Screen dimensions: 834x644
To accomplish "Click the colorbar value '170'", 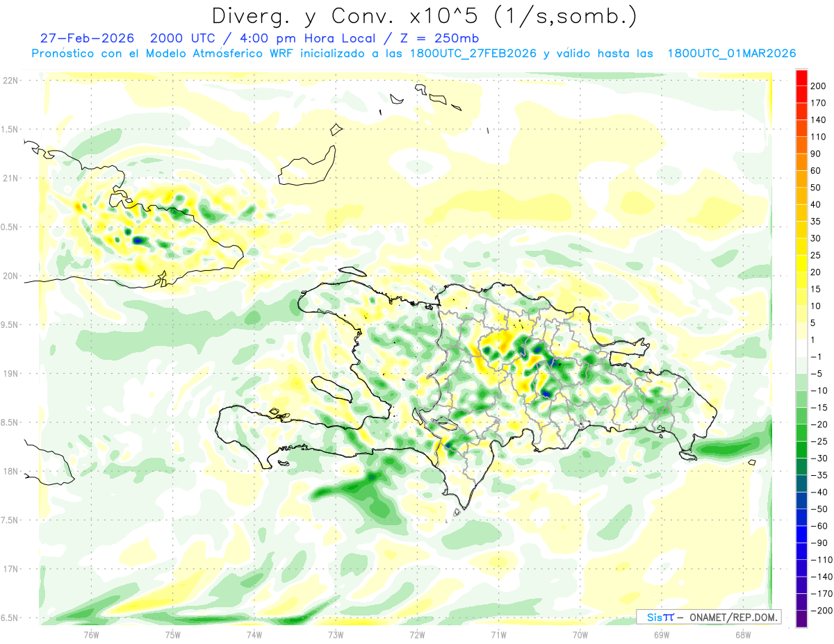I will tap(819, 103).
